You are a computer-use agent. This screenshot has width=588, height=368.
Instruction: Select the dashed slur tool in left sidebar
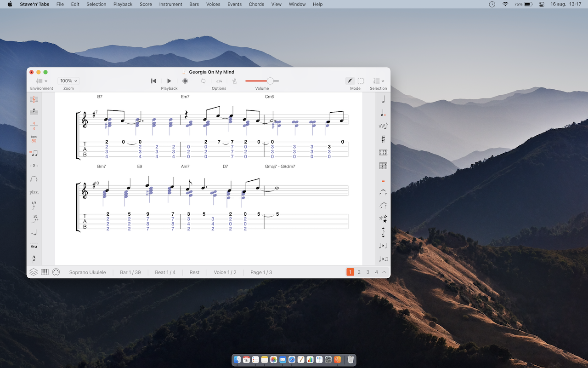tap(34, 179)
